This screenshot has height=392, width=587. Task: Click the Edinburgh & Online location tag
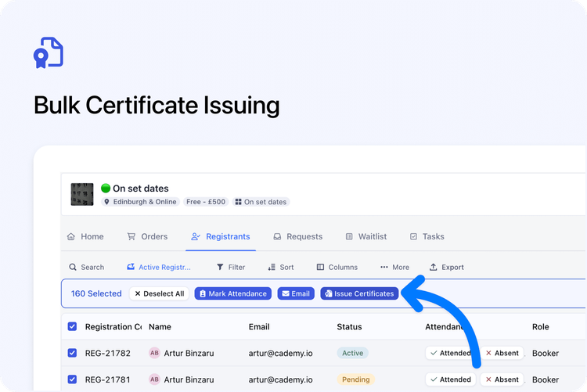click(140, 202)
